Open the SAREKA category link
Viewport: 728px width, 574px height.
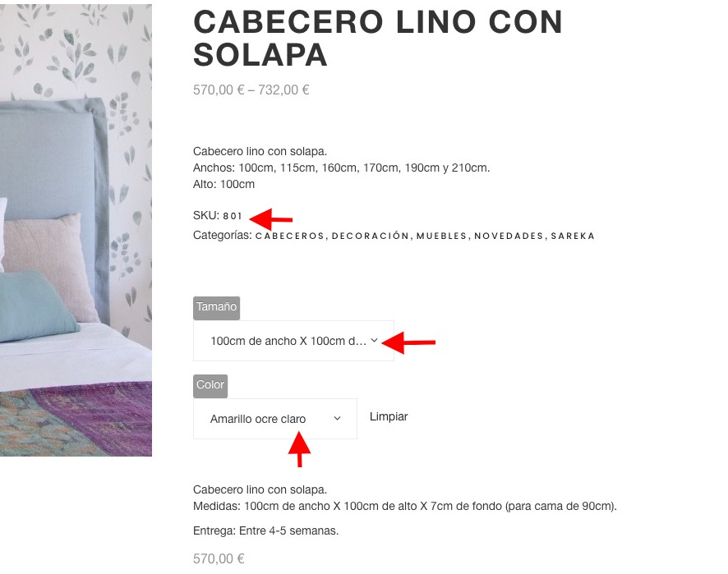coord(573,236)
